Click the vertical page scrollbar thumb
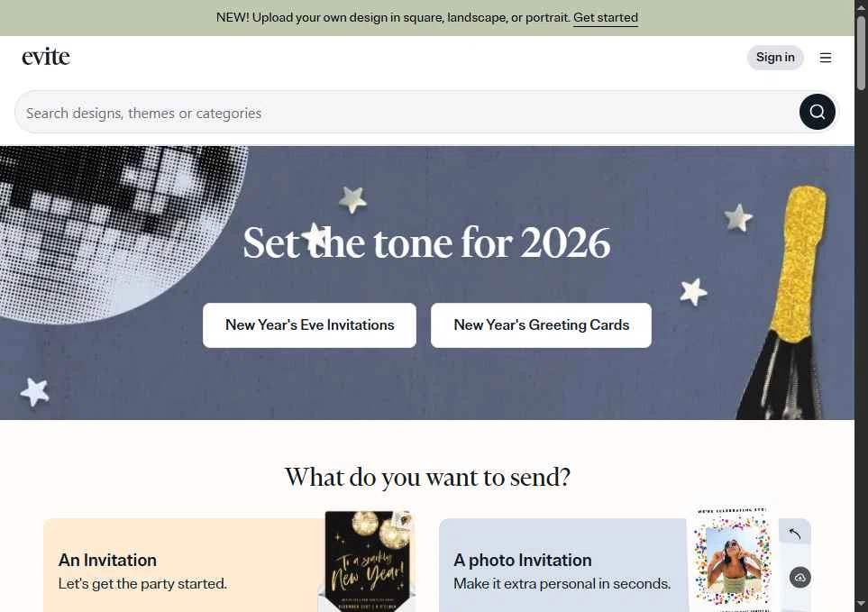 click(x=861, y=52)
